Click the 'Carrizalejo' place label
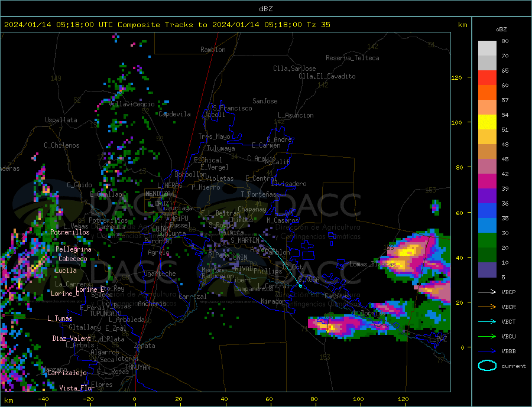This screenshot has height=407, width=532. 67,373
